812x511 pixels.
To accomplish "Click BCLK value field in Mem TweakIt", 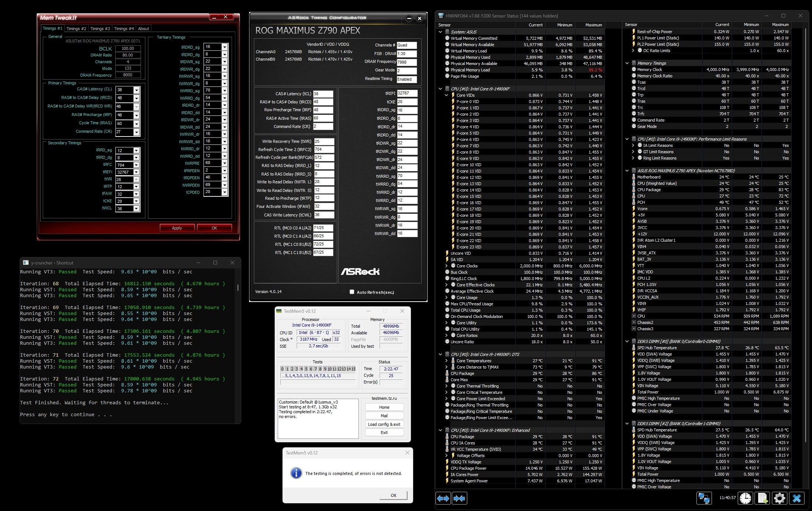I will 128,48.
